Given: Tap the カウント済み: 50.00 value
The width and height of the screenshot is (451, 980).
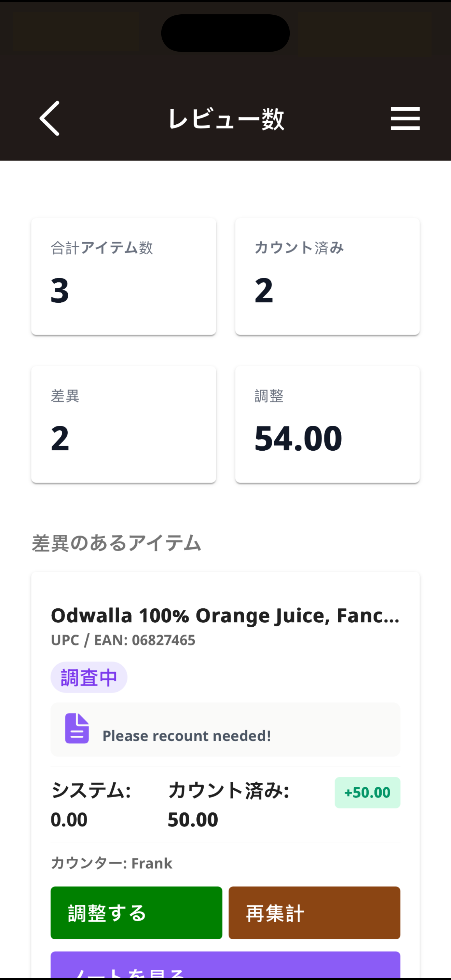Looking at the screenshot, I should tap(229, 805).
